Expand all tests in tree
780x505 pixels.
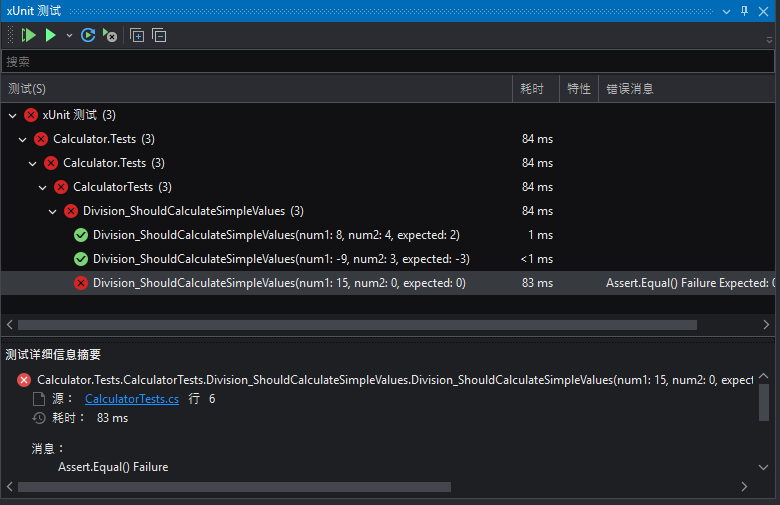pos(137,35)
